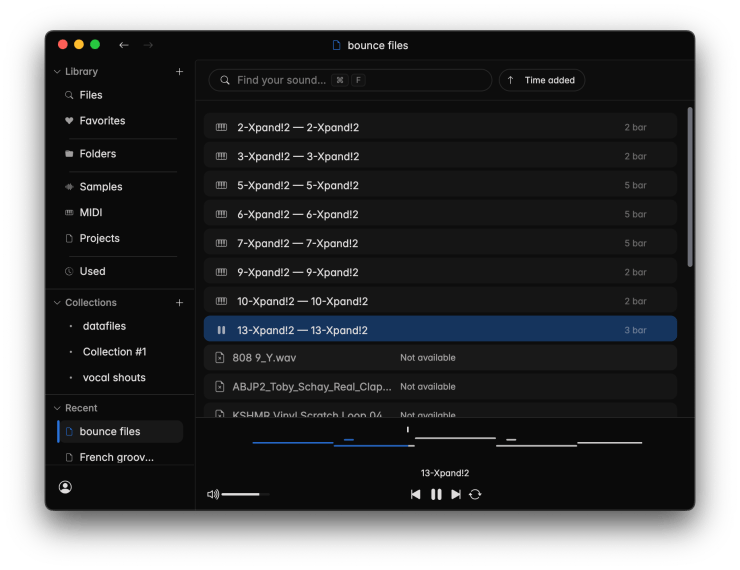Collapse the Recent section
Image resolution: width=740 pixels, height=570 pixels.
(x=57, y=408)
